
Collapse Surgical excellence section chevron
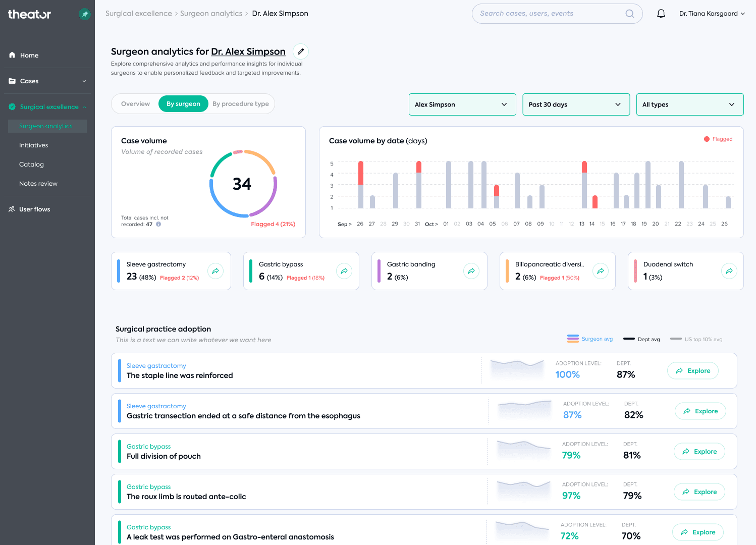84,107
